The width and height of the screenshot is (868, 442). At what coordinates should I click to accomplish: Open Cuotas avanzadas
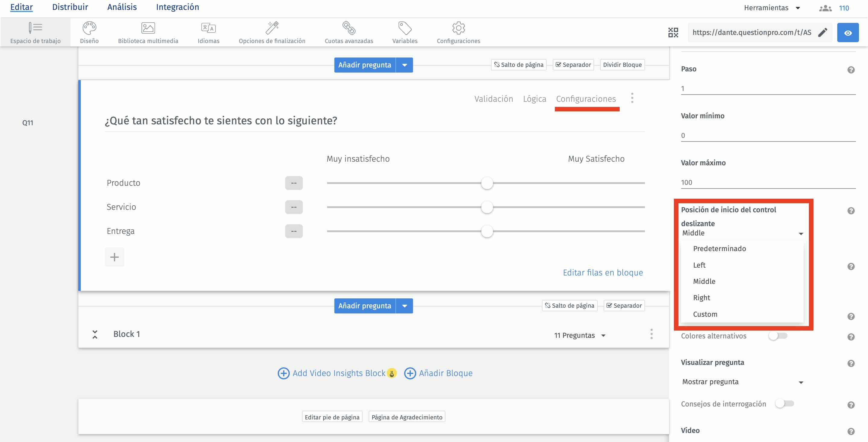(348, 32)
